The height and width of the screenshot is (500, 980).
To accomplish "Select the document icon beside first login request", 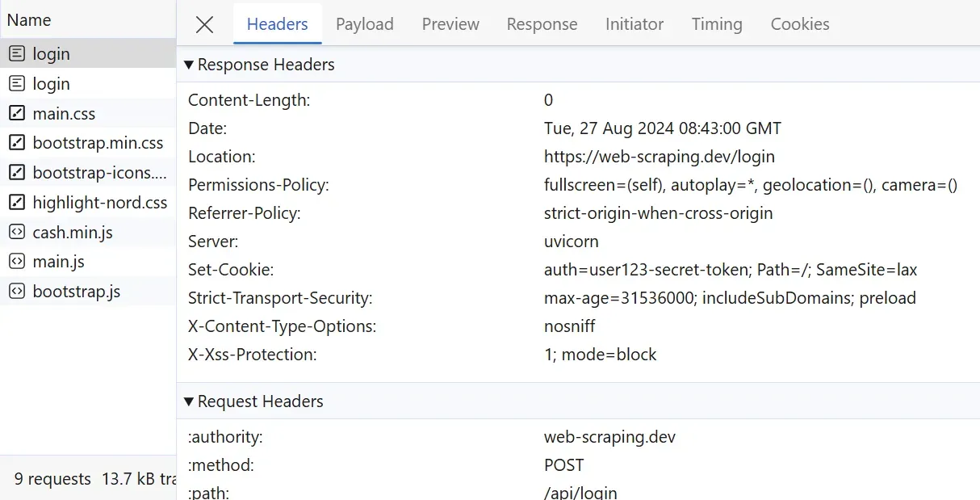I will click(x=18, y=53).
